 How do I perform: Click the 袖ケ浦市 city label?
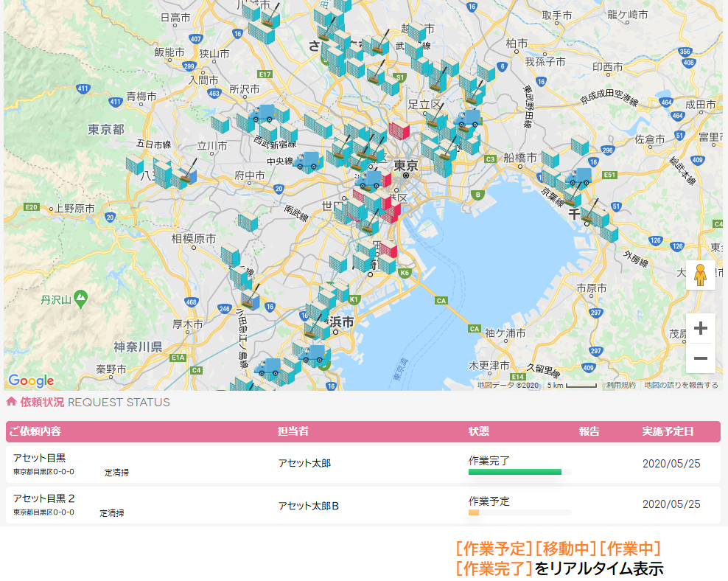(x=505, y=333)
